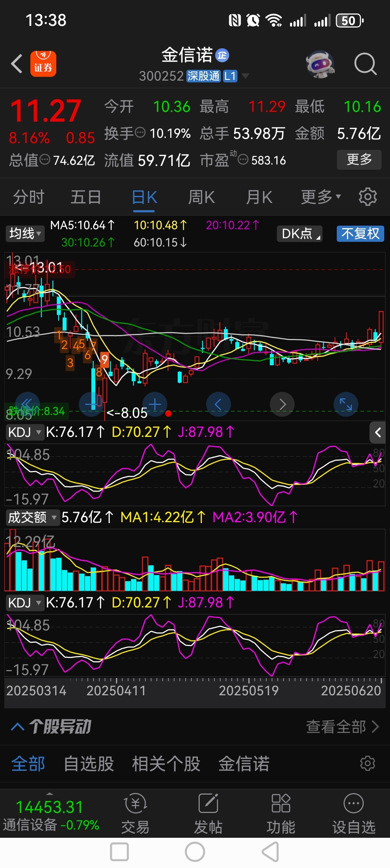Open the 发帖 post icon

coord(208,813)
